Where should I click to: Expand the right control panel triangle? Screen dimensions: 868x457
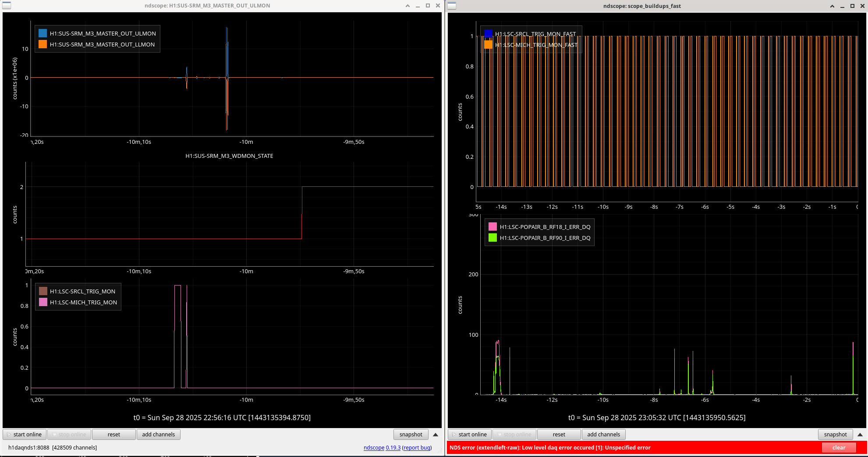(x=860, y=435)
